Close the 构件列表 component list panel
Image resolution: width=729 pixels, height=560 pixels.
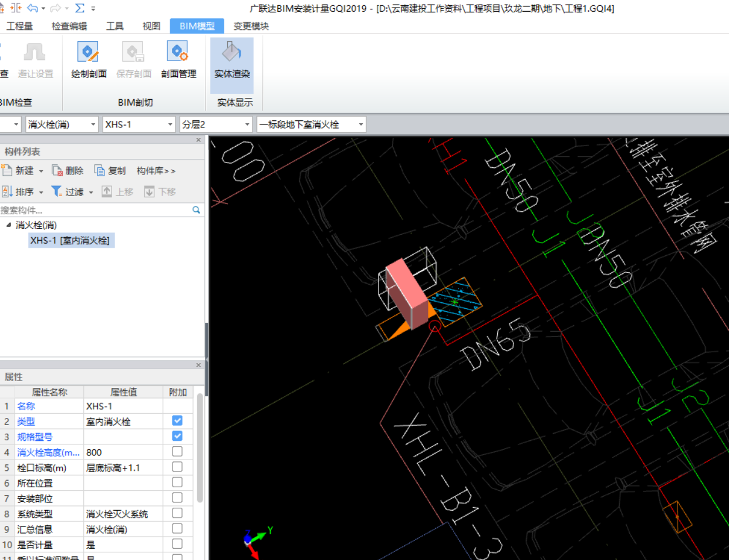pos(198,140)
